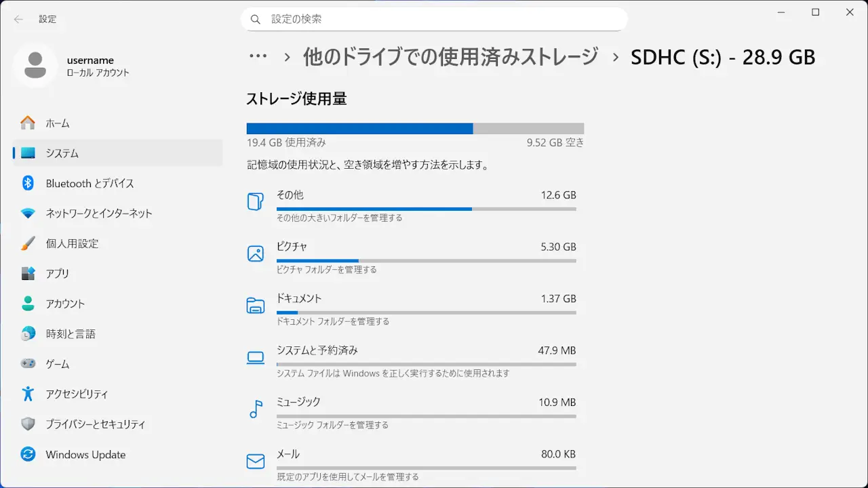Viewport: 868px width, 488px height.
Task: Click the username profile avatar
Action: pos(35,66)
